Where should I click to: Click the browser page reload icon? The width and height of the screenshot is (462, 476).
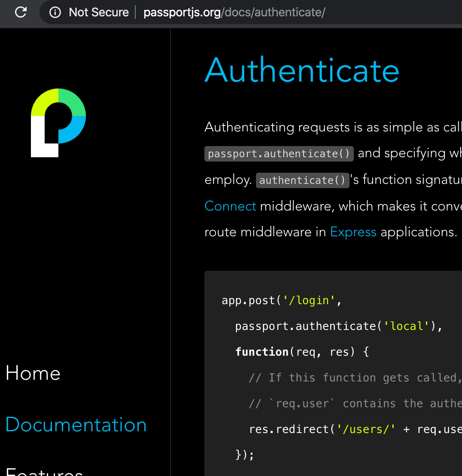[20, 12]
